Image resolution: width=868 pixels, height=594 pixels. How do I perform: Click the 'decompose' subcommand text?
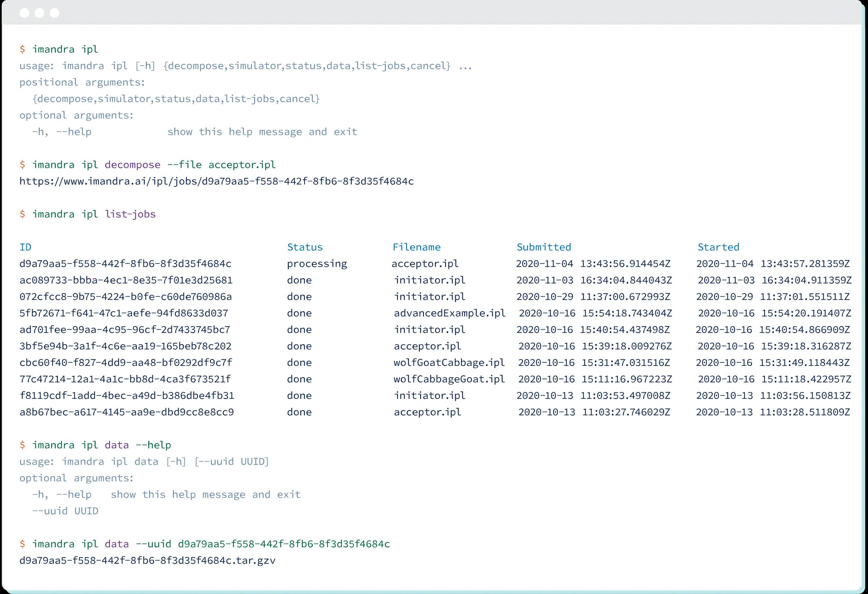[x=133, y=164]
